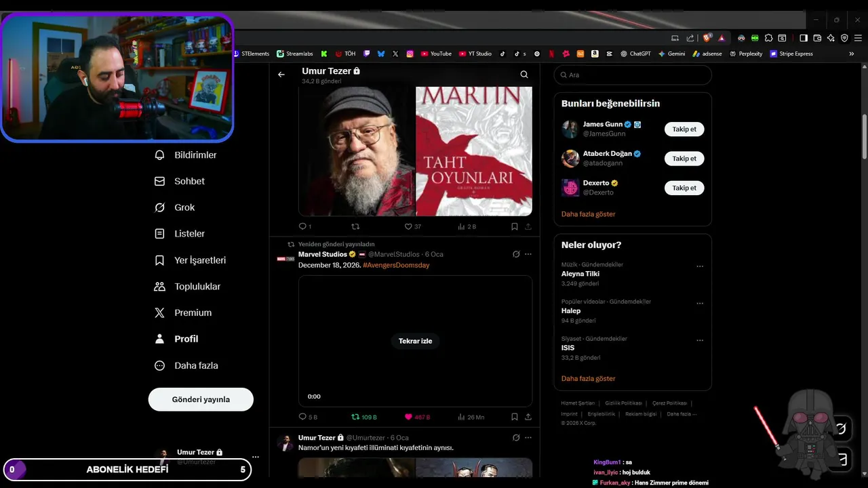Open options for Halep trend
The width and height of the screenshot is (868, 488).
(x=700, y=303)
